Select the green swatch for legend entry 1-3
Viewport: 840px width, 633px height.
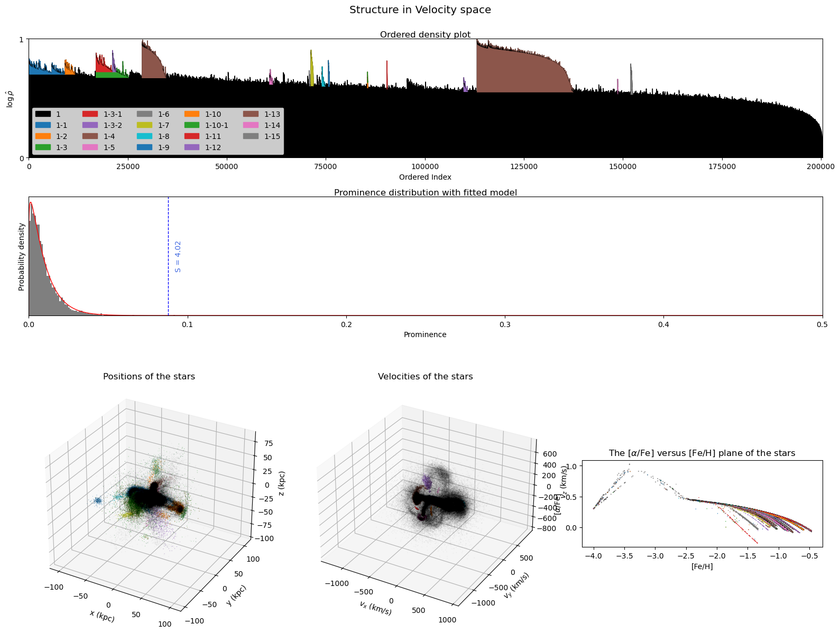coord(43,147)
